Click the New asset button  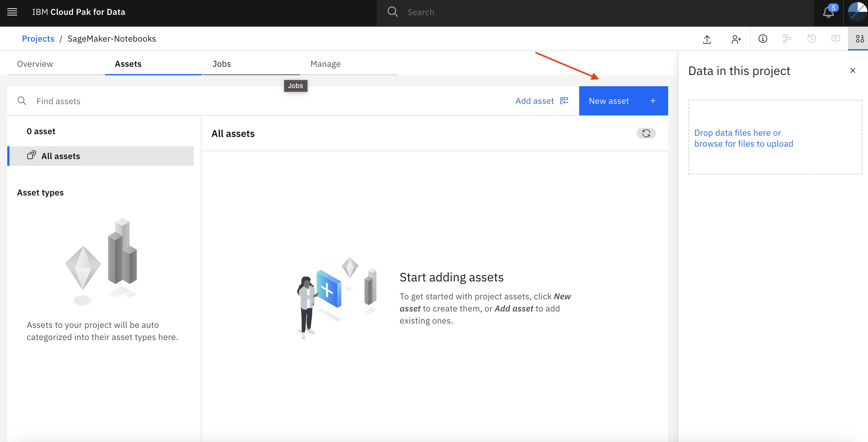[x=624, y=101]
